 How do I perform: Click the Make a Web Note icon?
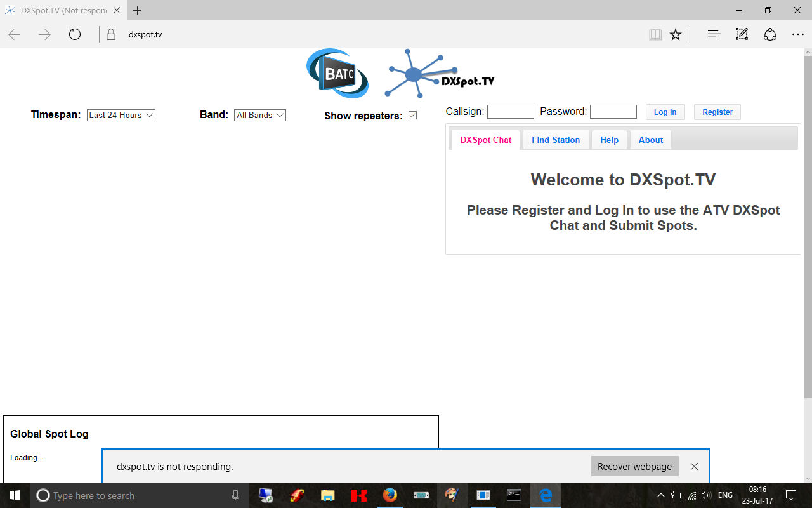[742, 34]
